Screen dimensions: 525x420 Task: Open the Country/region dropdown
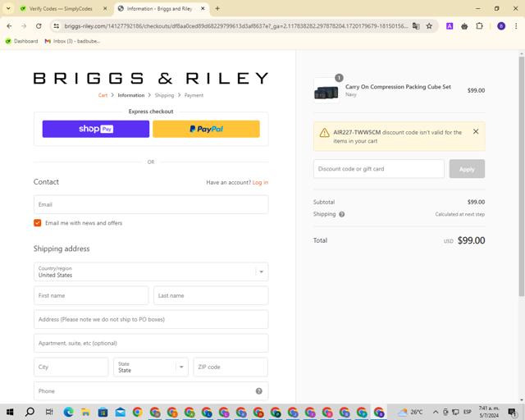151,272
